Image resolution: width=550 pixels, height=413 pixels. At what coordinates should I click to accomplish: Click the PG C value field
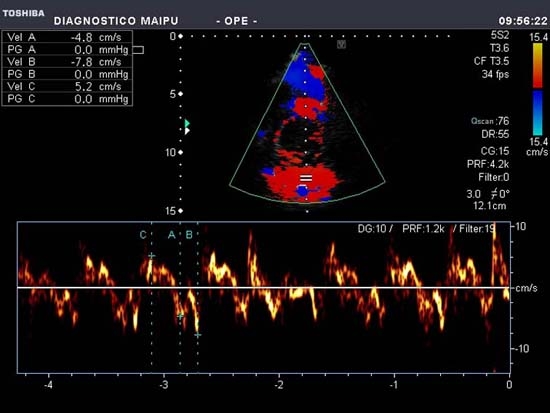pos(101,99)
